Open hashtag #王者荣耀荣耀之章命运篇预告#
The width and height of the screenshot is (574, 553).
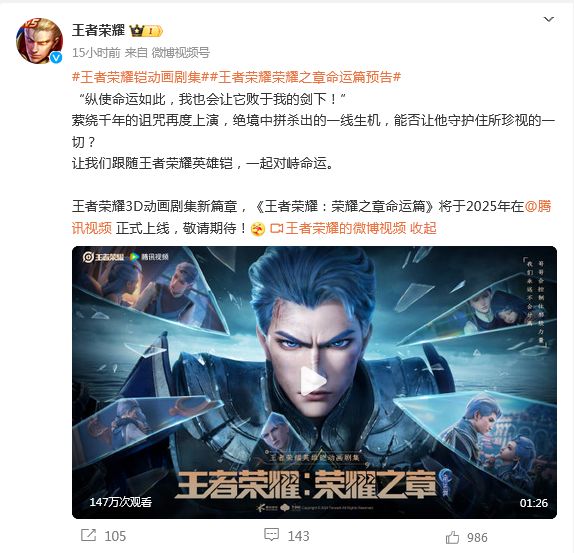click(305, 77)
